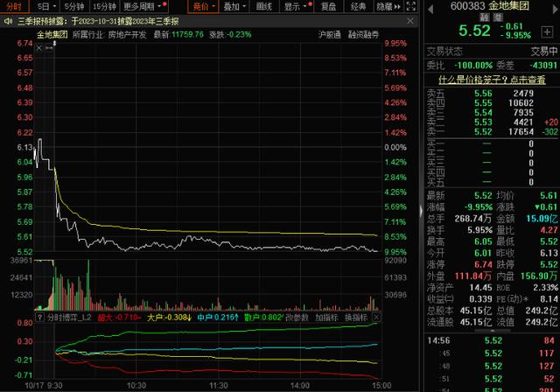Expand the 更多周期 dropdown
Image resolution: width=560 pixels, height=392 pixels.
click(x=142, y=6)
